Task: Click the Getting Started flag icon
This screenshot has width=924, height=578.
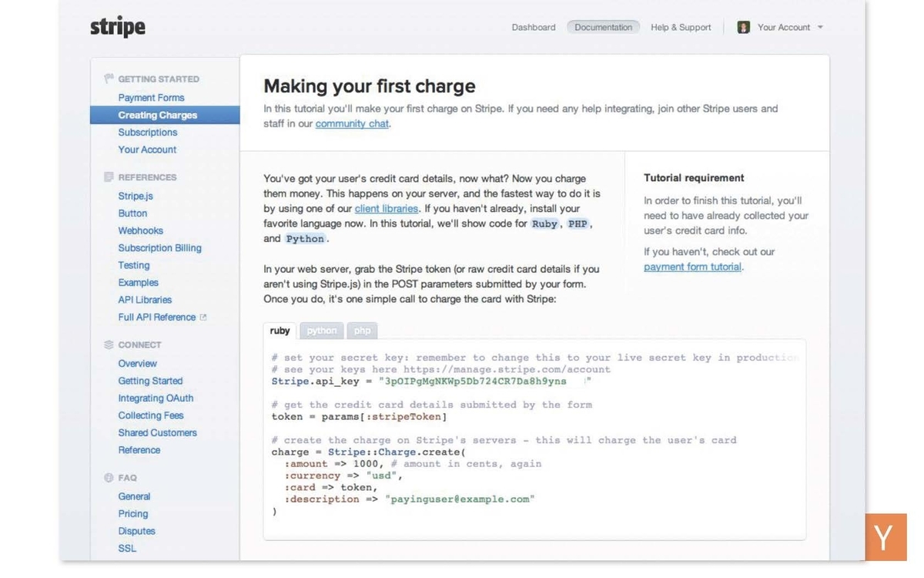Action: 109,79
